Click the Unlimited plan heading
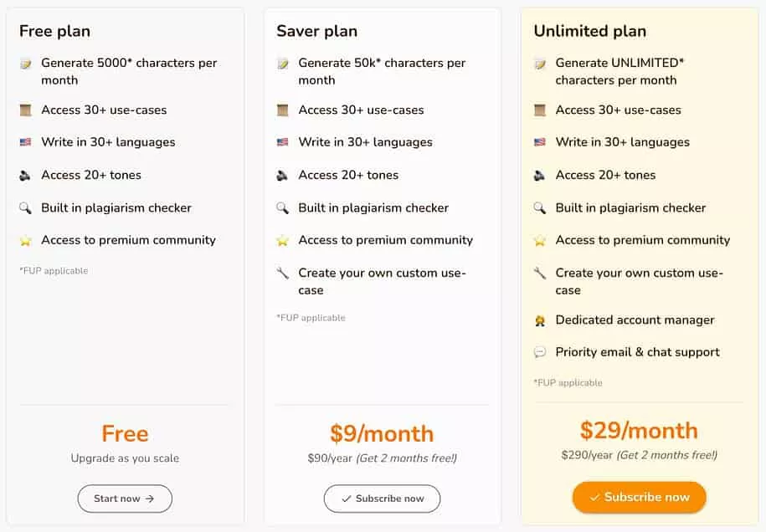 [589, 31]
